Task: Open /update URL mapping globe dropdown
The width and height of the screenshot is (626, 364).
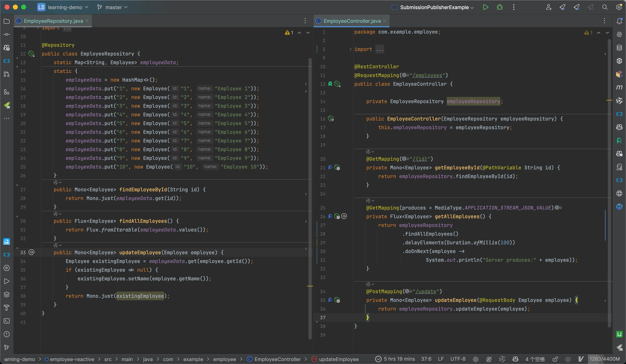Action: [408, 292]
